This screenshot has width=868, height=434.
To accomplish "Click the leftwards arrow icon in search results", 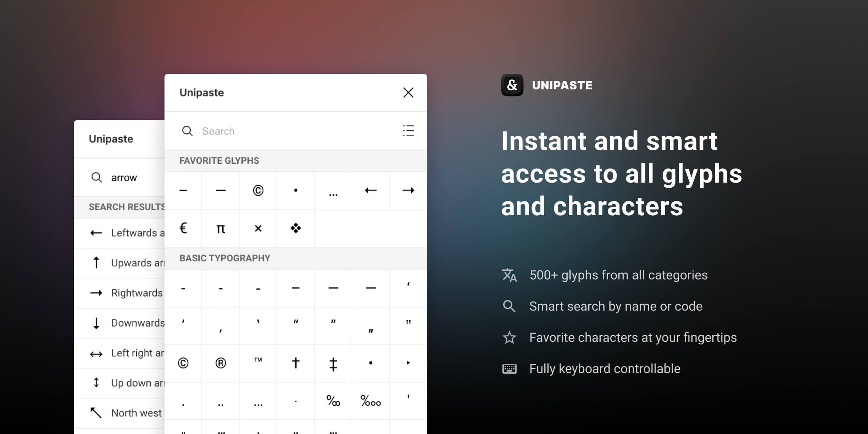I will click(x=96, y=233).
